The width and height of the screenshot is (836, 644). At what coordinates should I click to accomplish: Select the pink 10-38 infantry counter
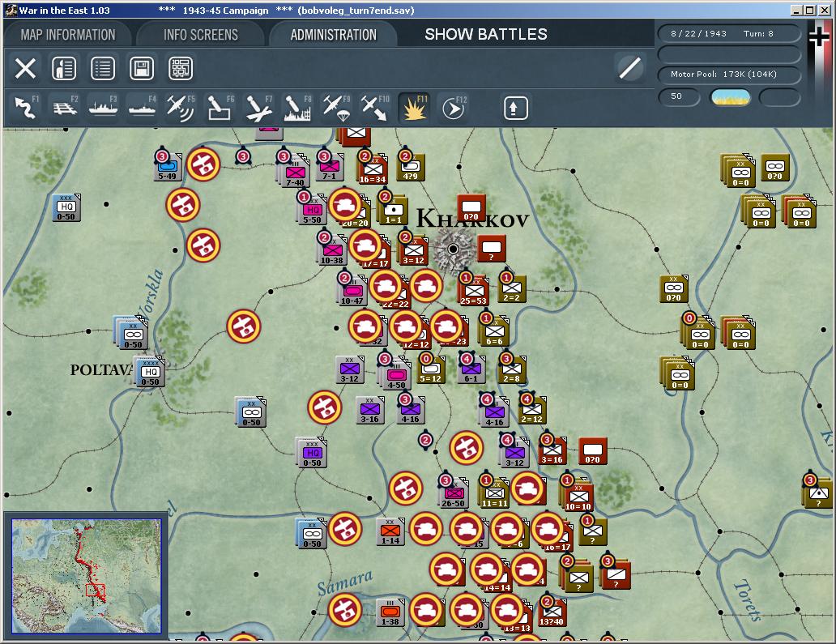pos(331,250)
